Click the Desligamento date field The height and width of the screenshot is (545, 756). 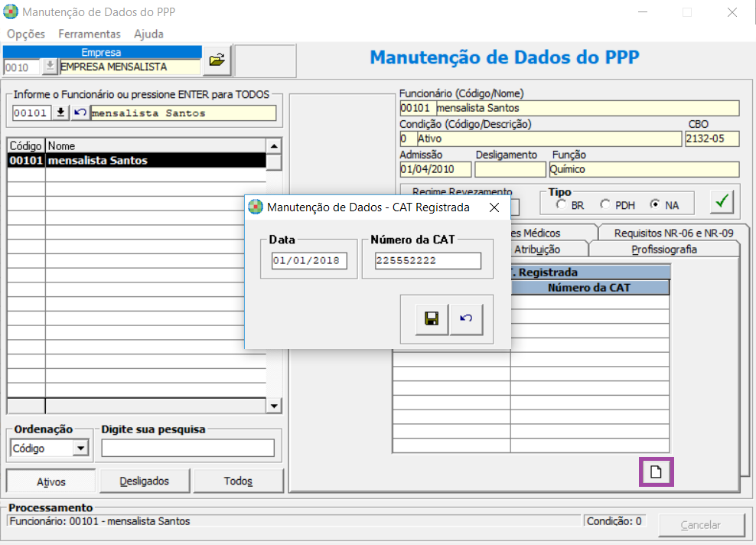[x=510, y=169]
